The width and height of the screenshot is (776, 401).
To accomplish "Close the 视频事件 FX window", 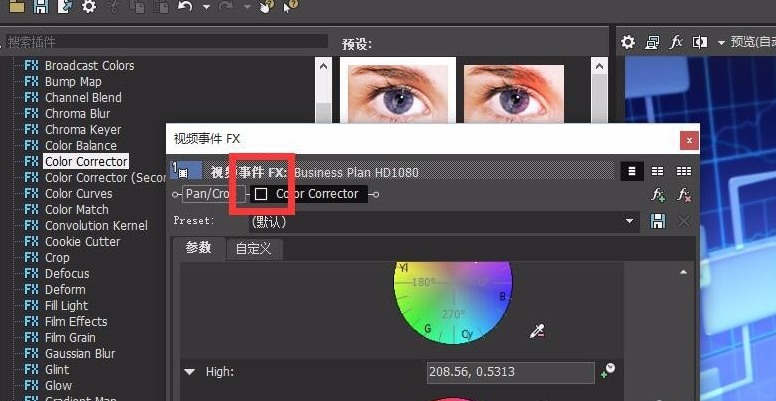I will click(689, 141).
